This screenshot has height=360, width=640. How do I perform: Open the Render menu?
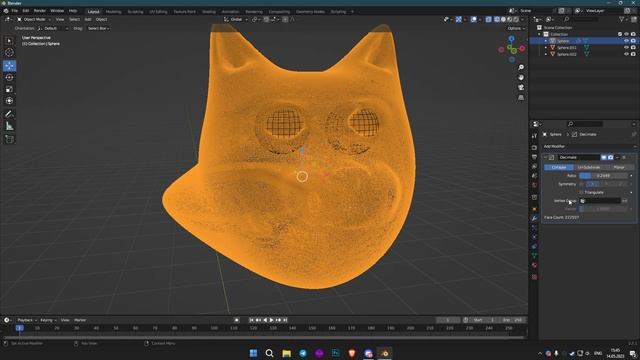coord(40,11)
